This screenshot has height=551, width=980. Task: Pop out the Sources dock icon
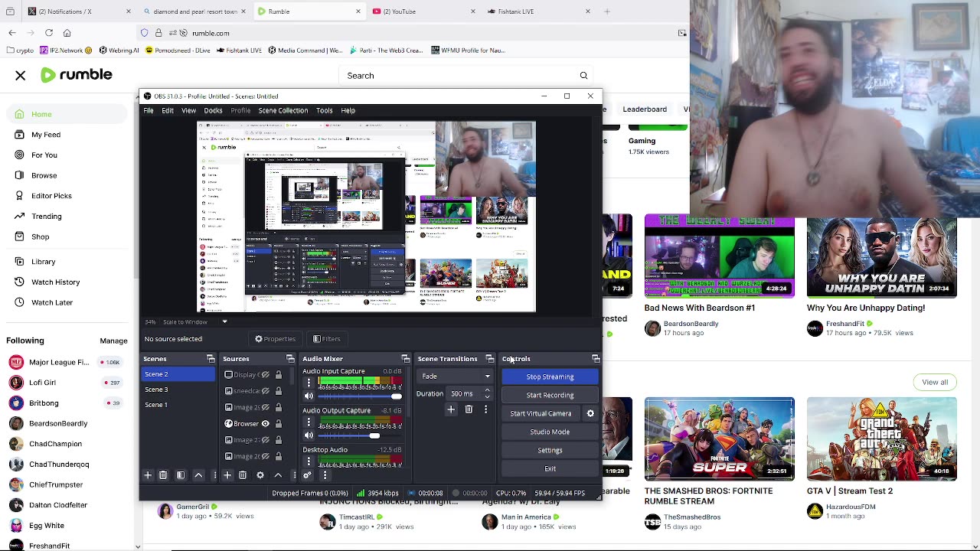[x=290, y=359]
